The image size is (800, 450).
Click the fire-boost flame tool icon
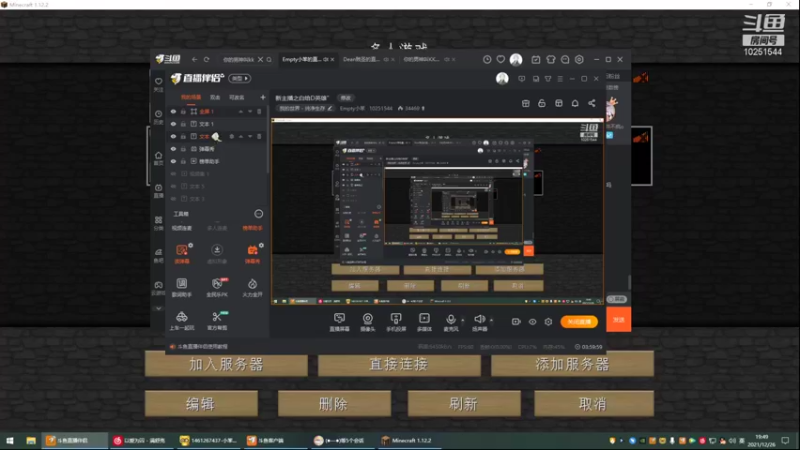pyautogui.click(x=253, y=284)
